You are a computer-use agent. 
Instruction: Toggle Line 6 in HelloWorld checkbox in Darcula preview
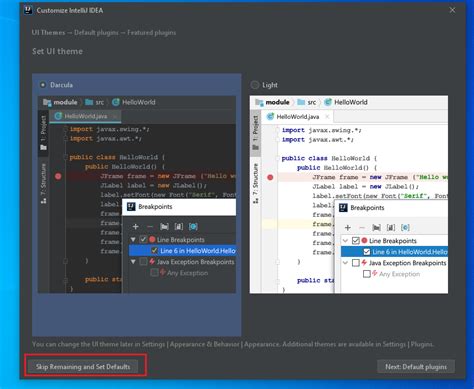point(154,251)
